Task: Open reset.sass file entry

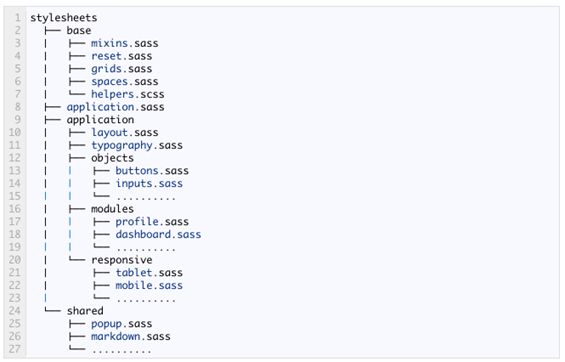Action: pyautogui.click(x=121, y=56)
